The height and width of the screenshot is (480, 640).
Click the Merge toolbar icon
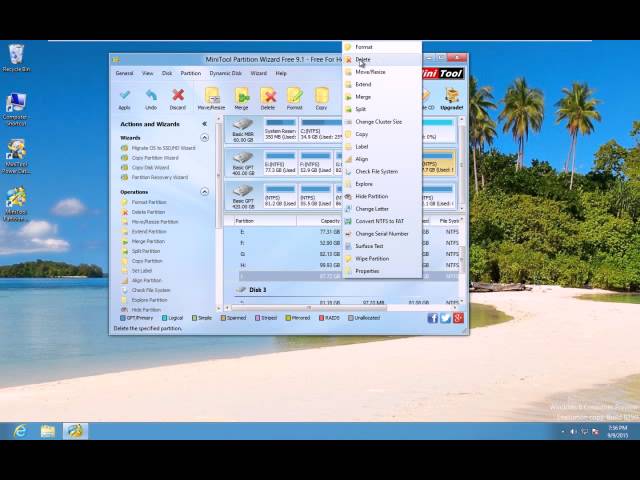tap(241, 99)
